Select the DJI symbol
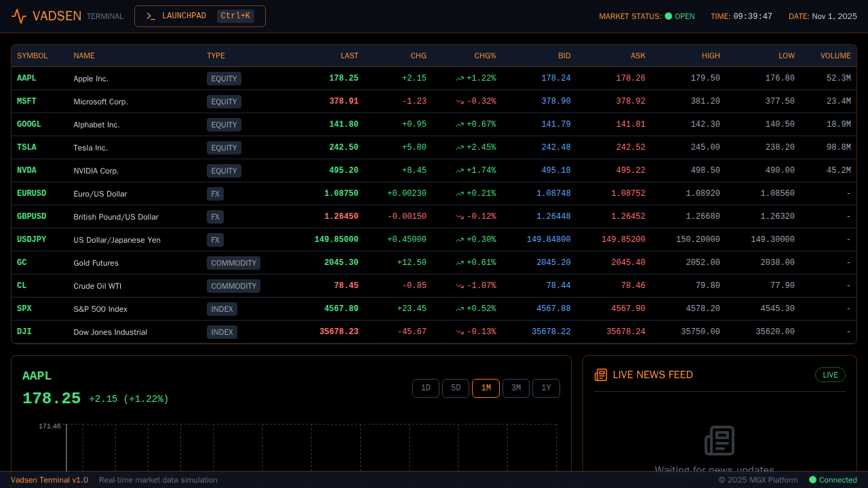This screenshot has height=488, width=868. click(24, 331)
